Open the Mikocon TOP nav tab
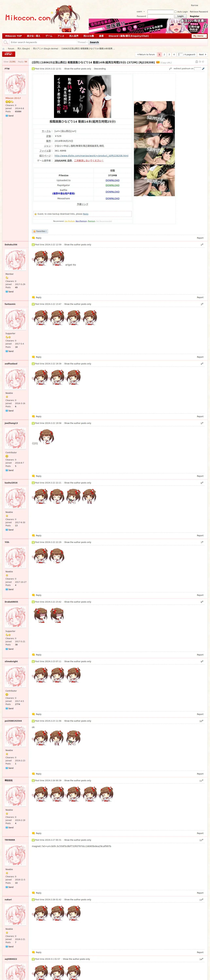The width and height of the screenshot is (210, 980). pos(13,36)
